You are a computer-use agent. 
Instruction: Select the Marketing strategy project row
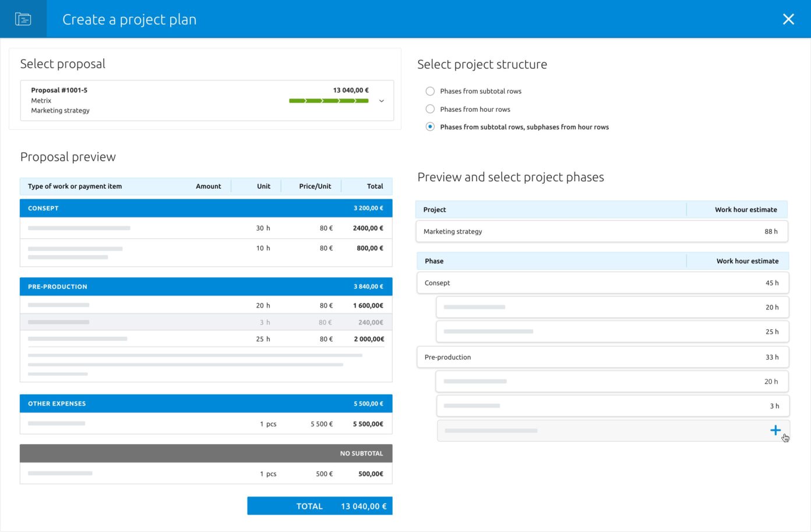coord(601,231)
